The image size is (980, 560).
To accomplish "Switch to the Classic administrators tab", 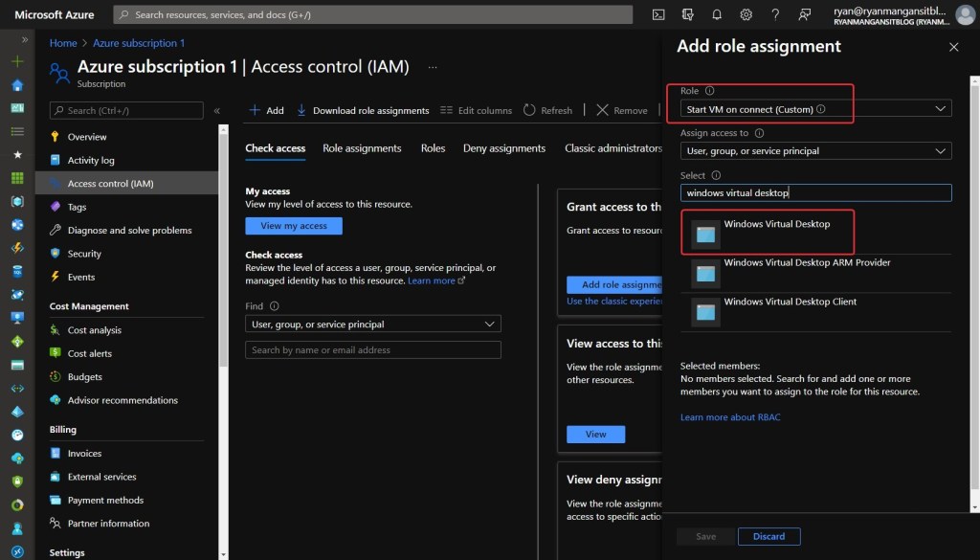I will [613, 148].
